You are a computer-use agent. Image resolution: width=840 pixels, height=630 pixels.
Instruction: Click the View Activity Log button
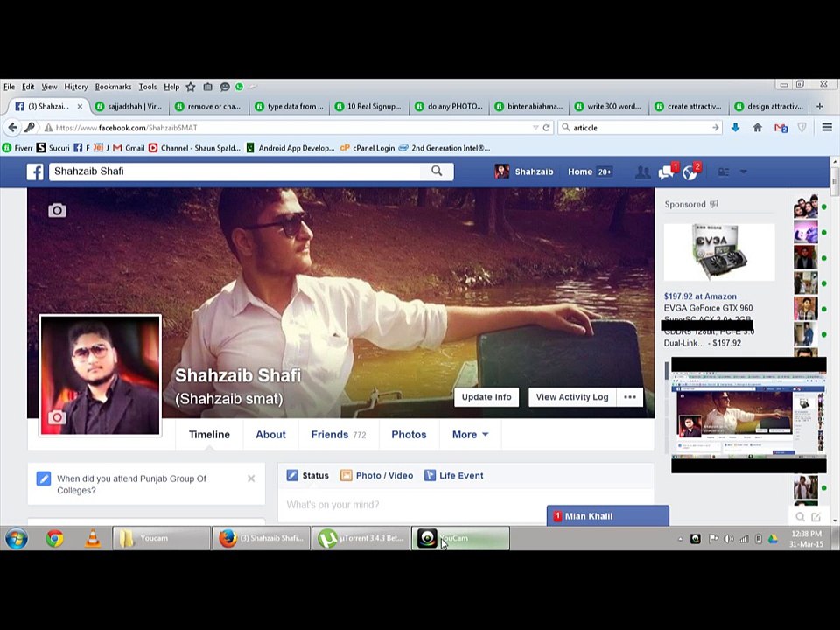pos(572,397)
